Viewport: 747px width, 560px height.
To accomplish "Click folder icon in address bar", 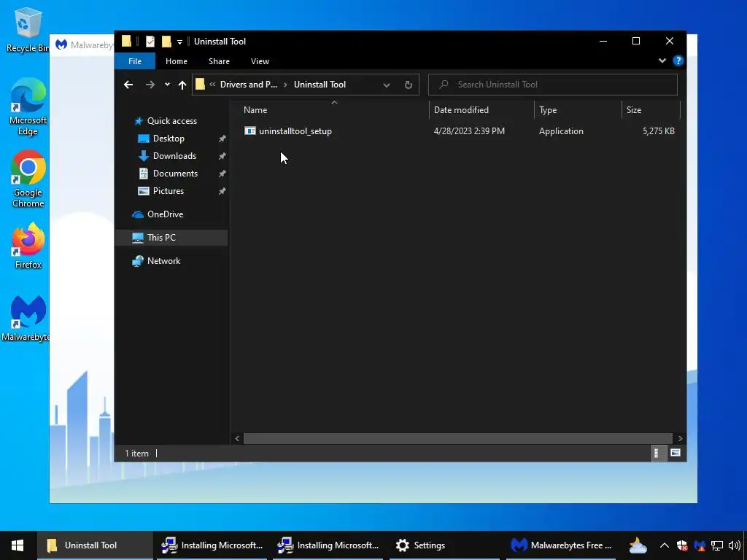I will pyautogui.click(x=200, y=85).
